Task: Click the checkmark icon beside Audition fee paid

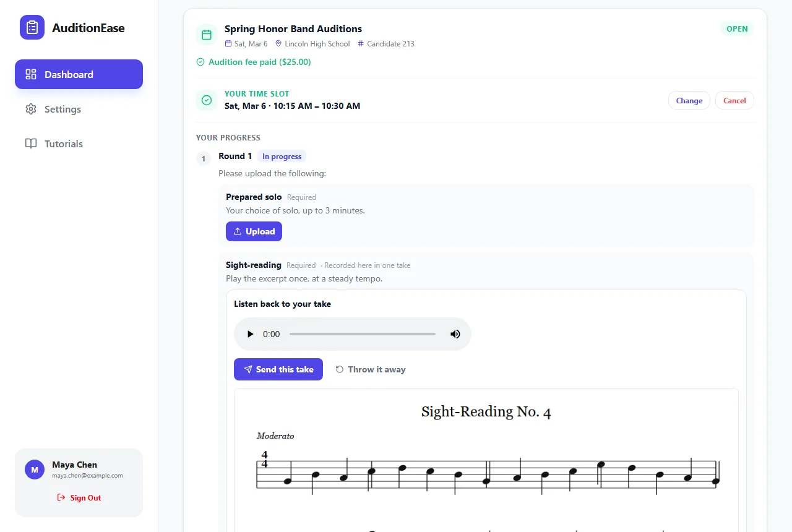Action: (200, 62)
